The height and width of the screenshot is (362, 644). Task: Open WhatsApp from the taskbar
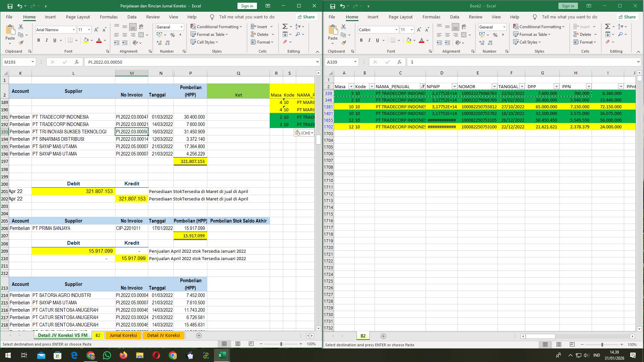click(x=107, y=355)
